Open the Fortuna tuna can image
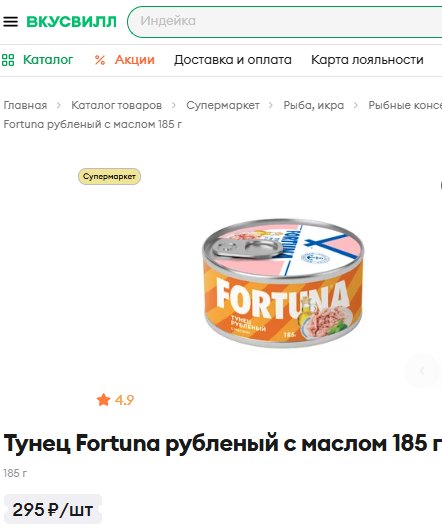This screenshot has width=442, height=528. [x=283, y=283]
